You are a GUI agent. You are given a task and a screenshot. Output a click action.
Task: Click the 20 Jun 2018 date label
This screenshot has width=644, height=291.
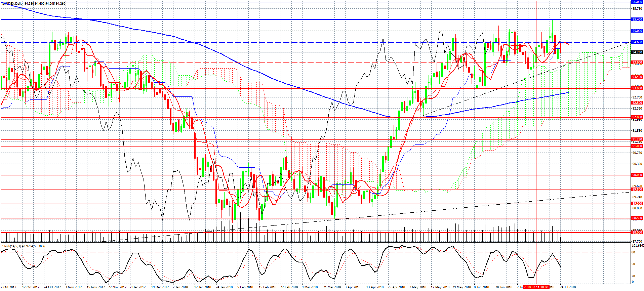coord(504,287)
